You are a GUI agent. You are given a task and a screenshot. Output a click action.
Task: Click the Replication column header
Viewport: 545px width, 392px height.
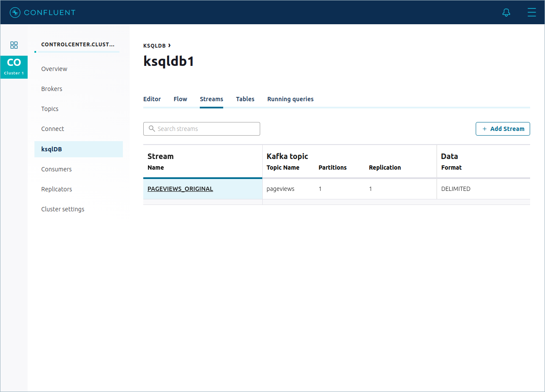(x=385, y=168)
